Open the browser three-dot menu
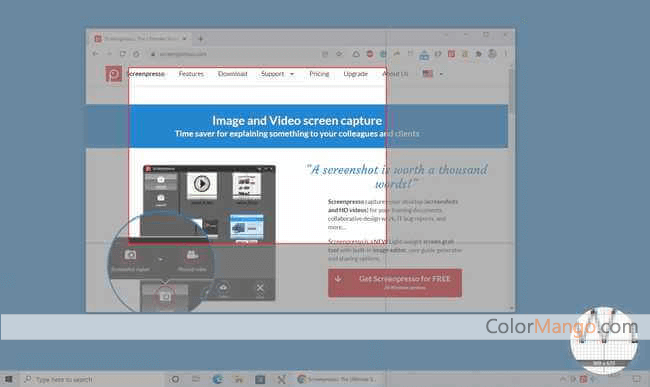 pyautogui.click(x=506, y=53)
